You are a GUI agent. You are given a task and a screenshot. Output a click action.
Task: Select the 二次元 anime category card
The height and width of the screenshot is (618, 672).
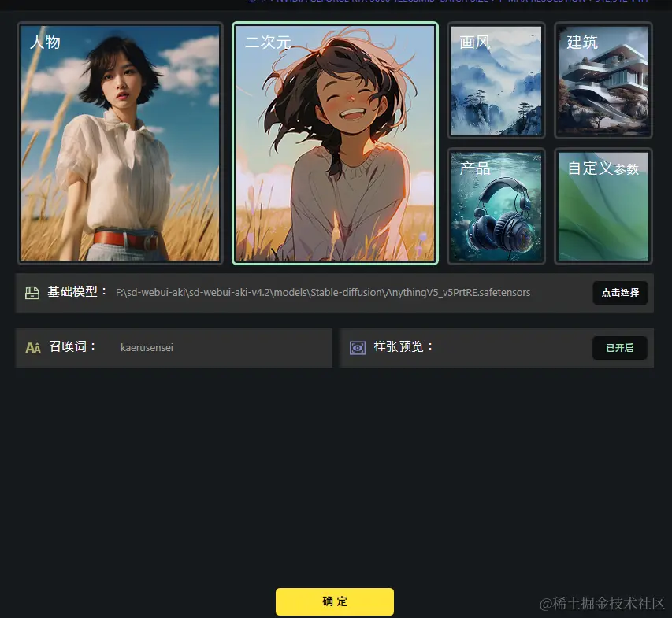pyautogui.click(x=335, y=143)
